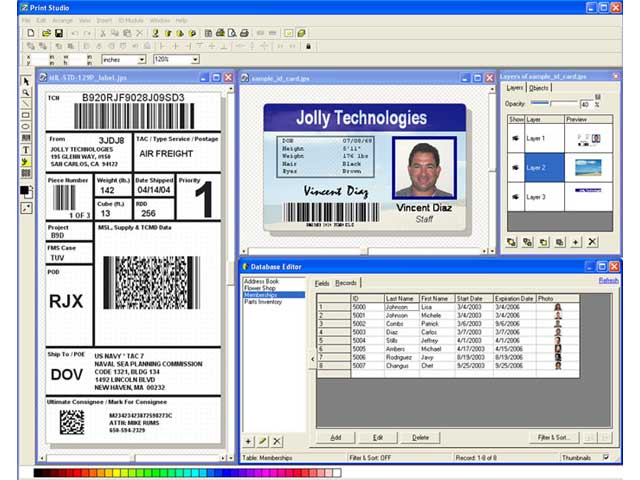Click the edit table pencil icon
The image size is (640, 480).
pos(262,441)
